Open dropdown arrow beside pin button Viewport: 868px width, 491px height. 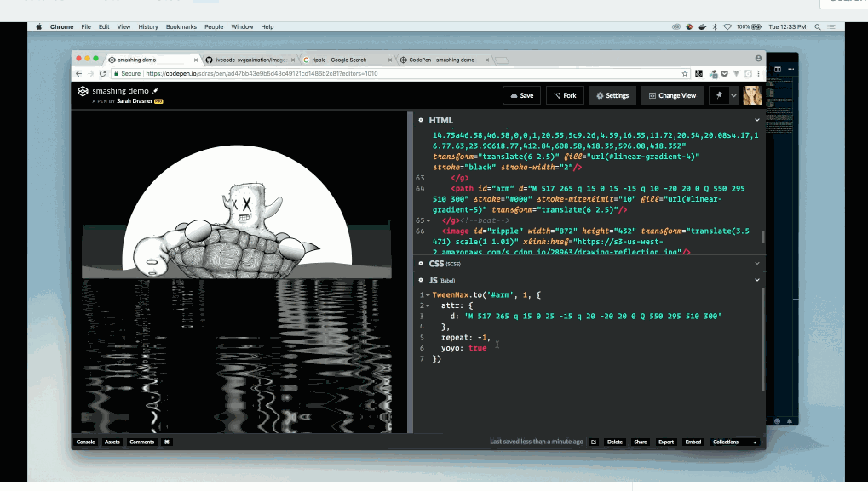click(733, 95)
